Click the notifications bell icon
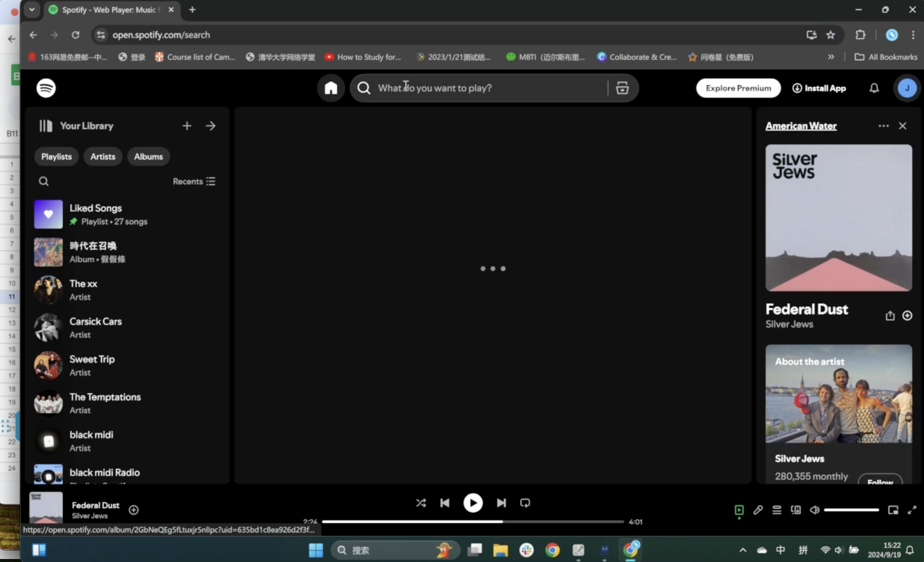 click(x=874, y=88)
